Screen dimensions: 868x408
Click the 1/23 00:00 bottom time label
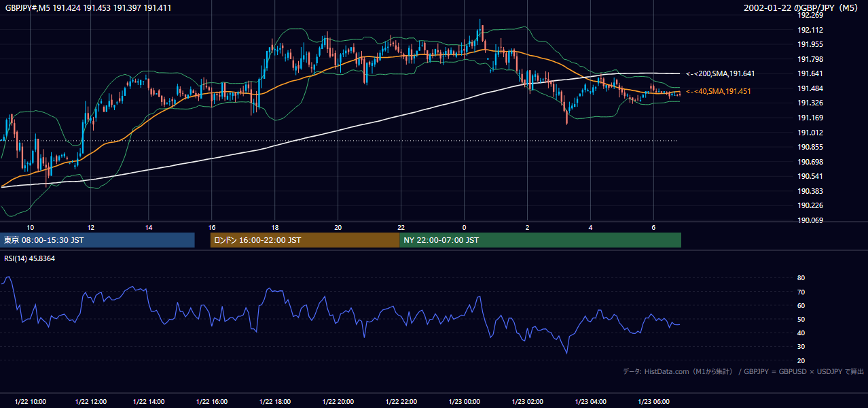pos(464,402)
